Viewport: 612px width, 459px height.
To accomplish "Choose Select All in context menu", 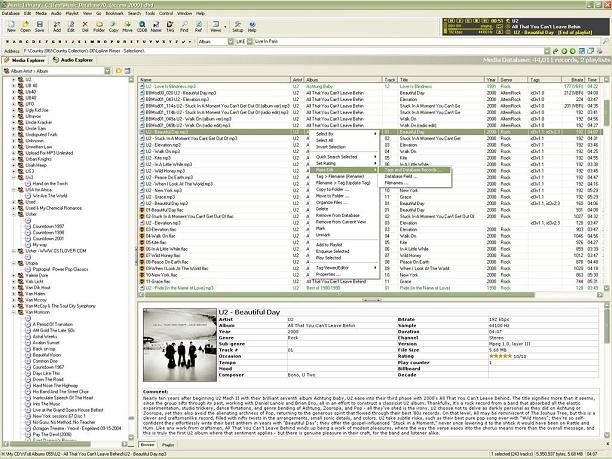I will tap(344, 140).
